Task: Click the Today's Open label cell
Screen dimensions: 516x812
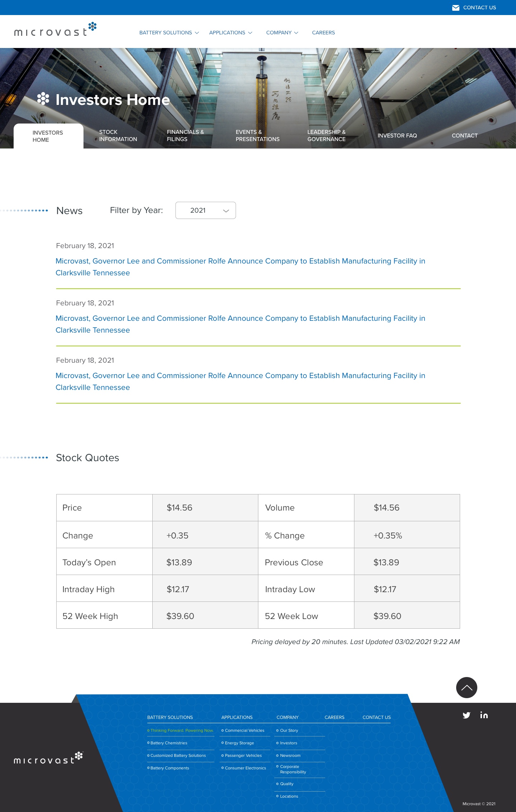Action: 104,562
